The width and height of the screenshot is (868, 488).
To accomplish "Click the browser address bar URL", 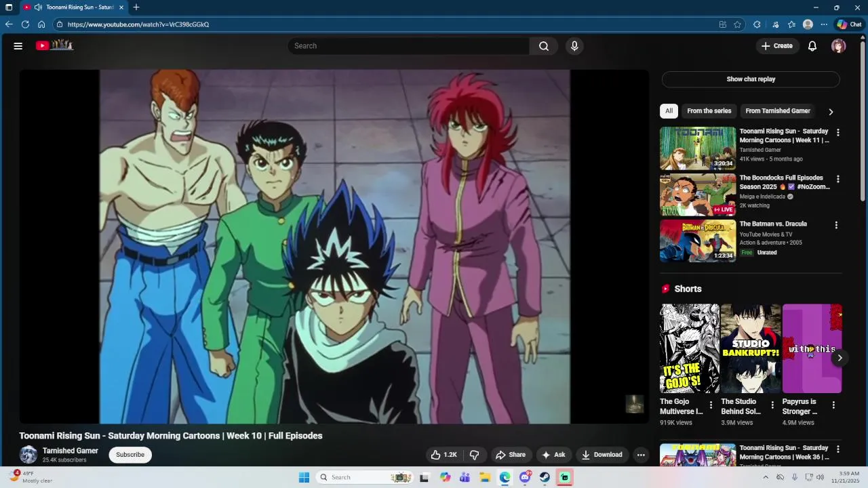I will (138, 24).
